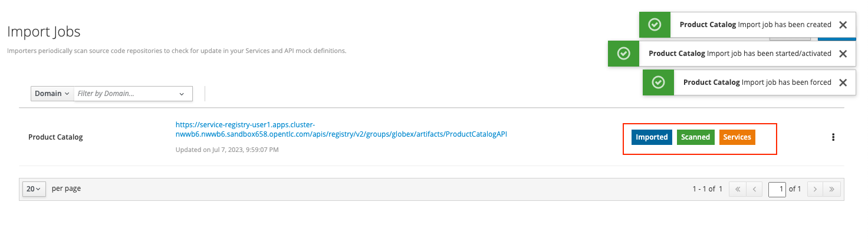The image size is (868, 248).
Task: Dismiss the 'Import job has been forced' notification
Action: [x=843, y=82]
